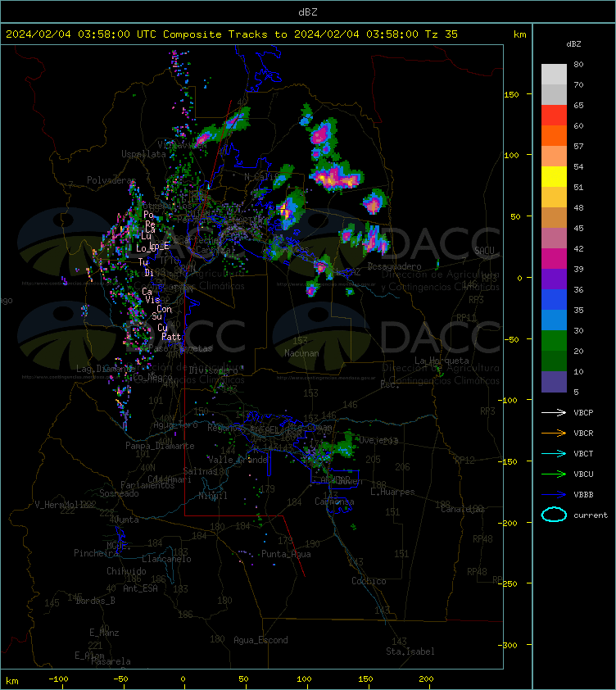This screenshot has height=690, width=616.
Task: Click the 'Carmensa' place label
Action: pyautogui.click(x=334, y=502)
